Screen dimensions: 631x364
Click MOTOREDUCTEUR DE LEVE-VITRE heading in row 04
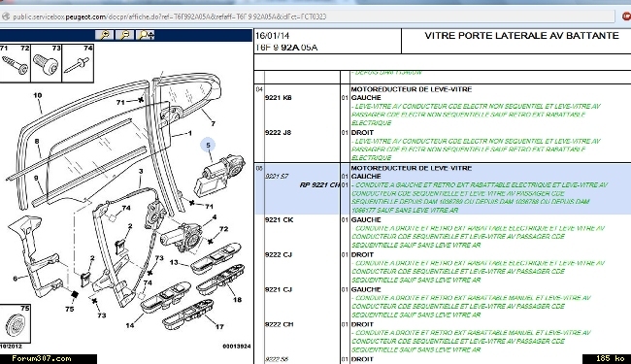(412, 89)
